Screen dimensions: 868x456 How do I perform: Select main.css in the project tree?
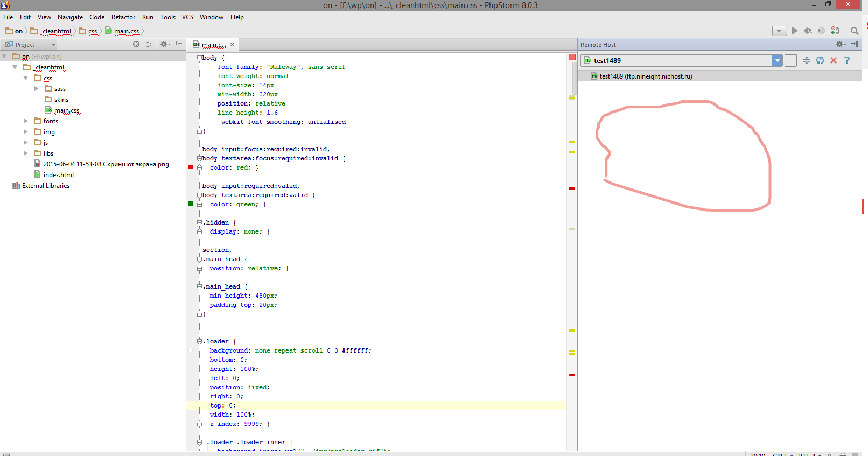(62, 110)
